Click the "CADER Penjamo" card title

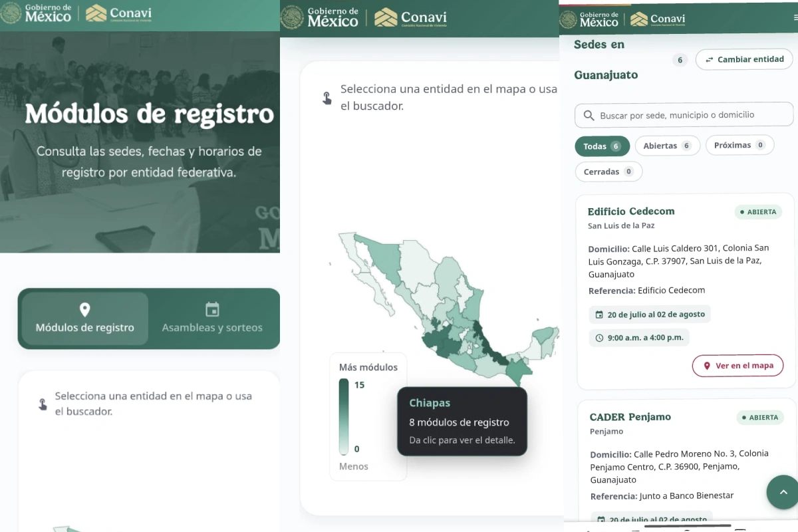(630, 417)
